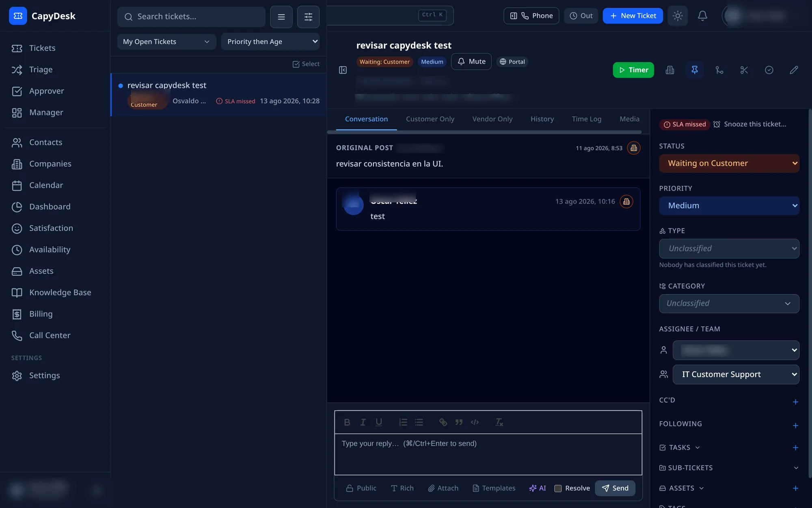Viewport: 812px width, 508px height.
Task: Toggle Rich text mode
Action: (x=402, y=488)
